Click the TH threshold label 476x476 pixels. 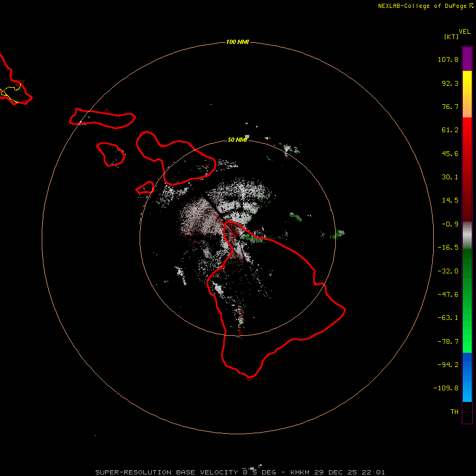click(454, 411)
